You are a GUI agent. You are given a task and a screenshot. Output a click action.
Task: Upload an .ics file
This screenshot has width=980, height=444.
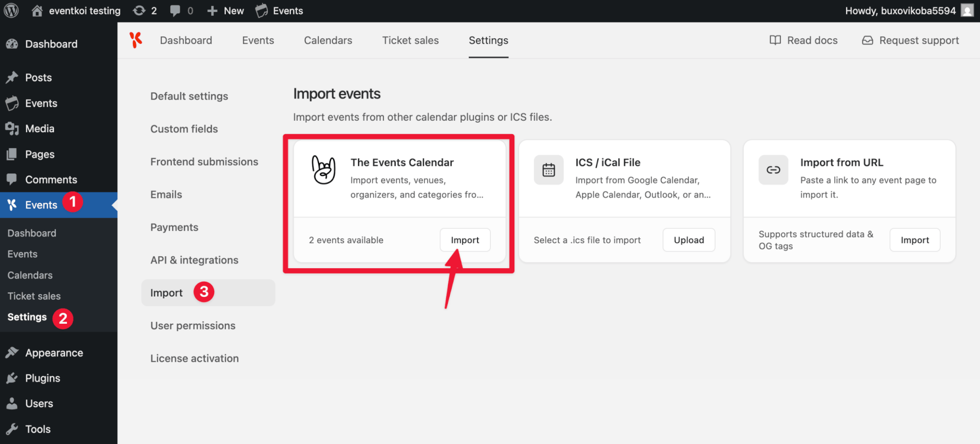pyautogui.click(x=689, y=240)
